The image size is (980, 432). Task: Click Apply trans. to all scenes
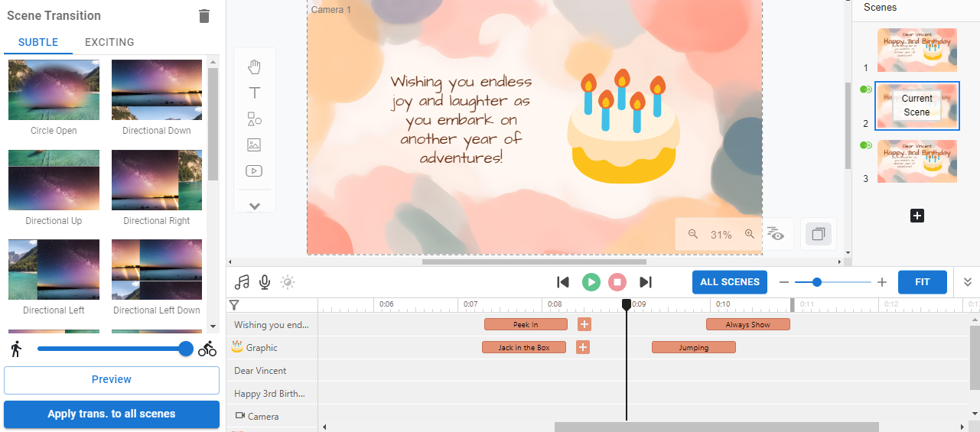(x=111, y=414)
